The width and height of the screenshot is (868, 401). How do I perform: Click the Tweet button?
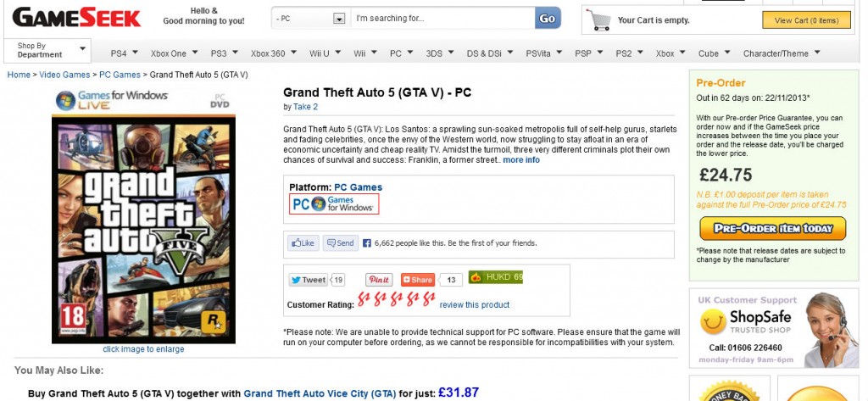[x=308, y=280]
